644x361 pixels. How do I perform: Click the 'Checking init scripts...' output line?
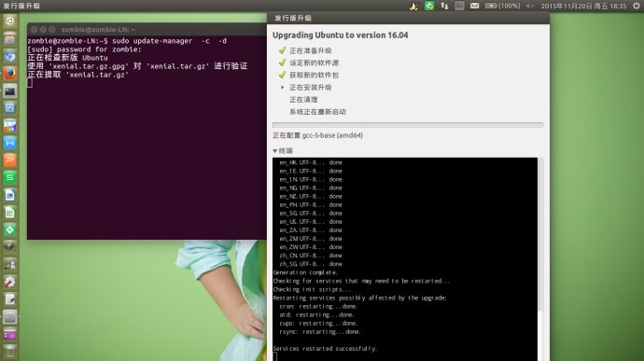(x=312, y=289)
